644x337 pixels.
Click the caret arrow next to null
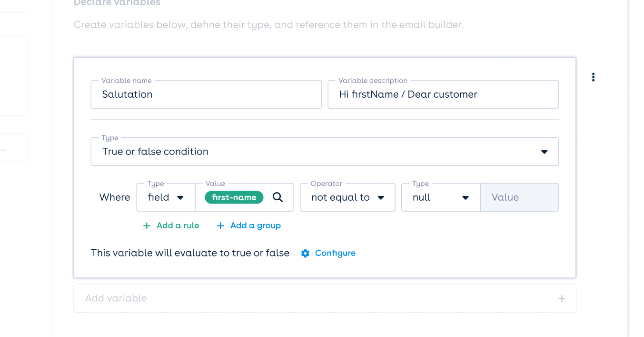pos(466,198)
